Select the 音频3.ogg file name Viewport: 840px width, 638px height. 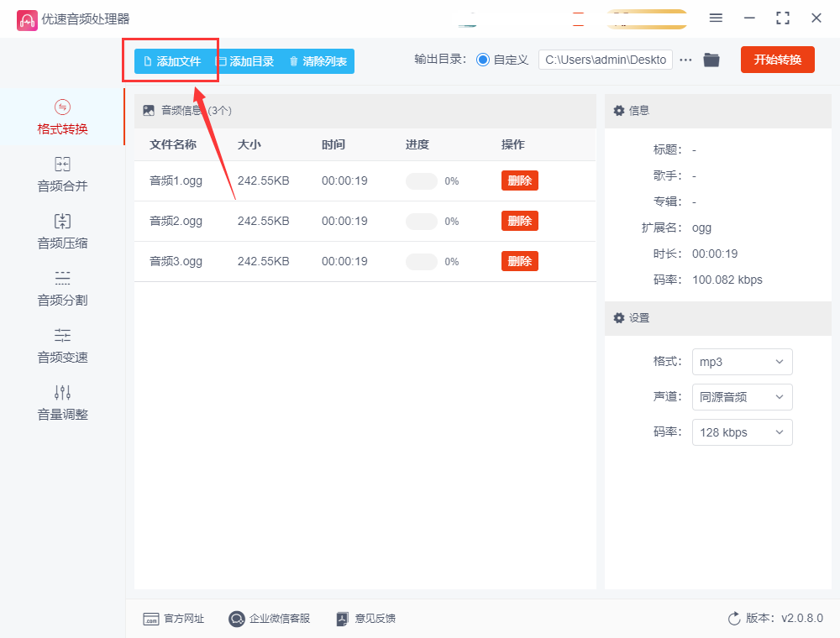pos(176,261)
